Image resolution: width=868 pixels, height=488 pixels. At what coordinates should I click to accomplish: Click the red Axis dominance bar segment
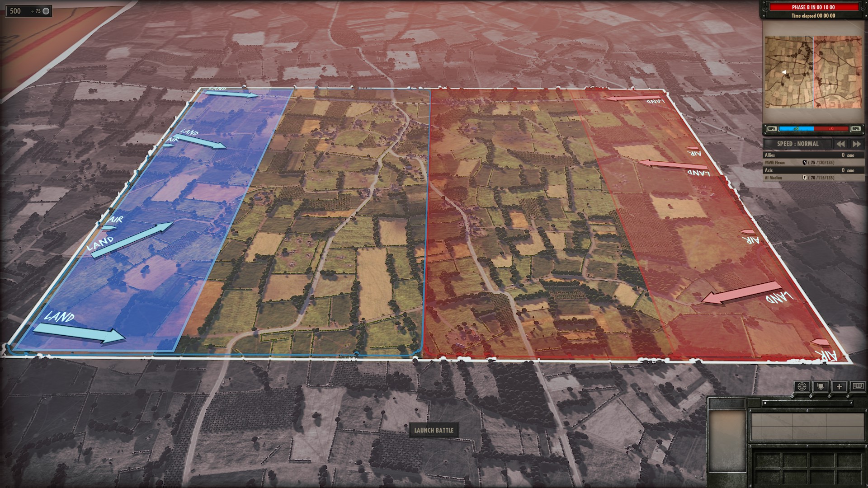click(831, 129)
